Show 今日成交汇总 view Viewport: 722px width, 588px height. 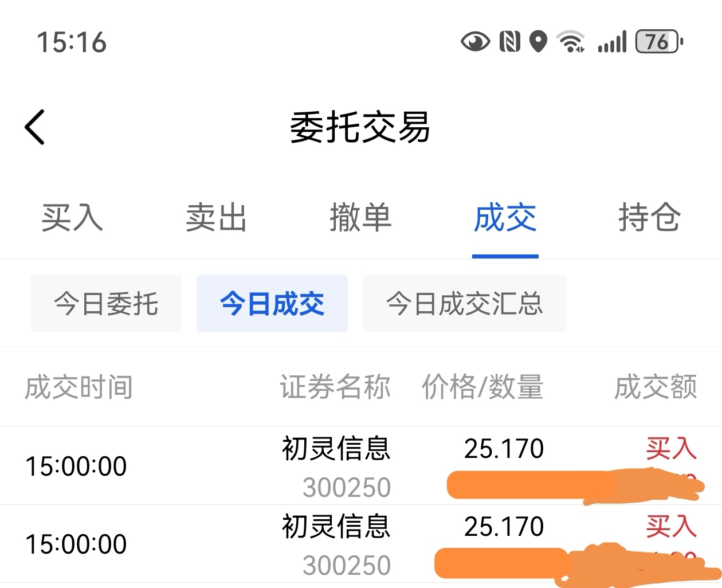(465, 303)
